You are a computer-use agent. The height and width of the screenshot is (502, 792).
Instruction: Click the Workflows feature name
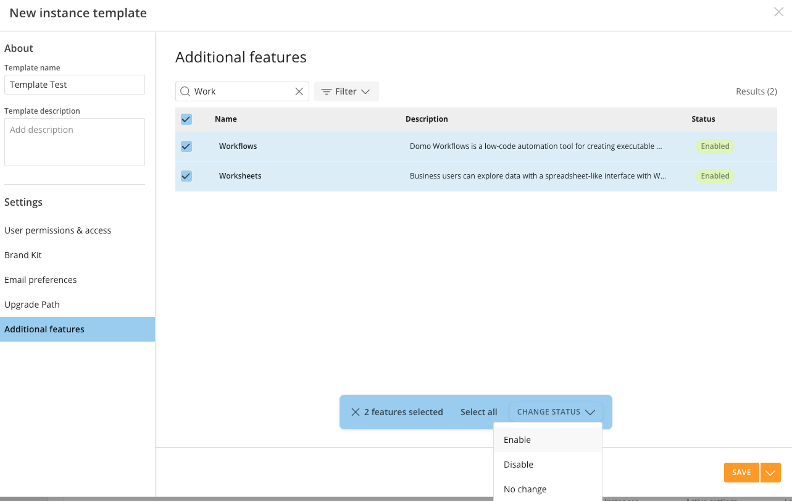[x=237, y=146]
